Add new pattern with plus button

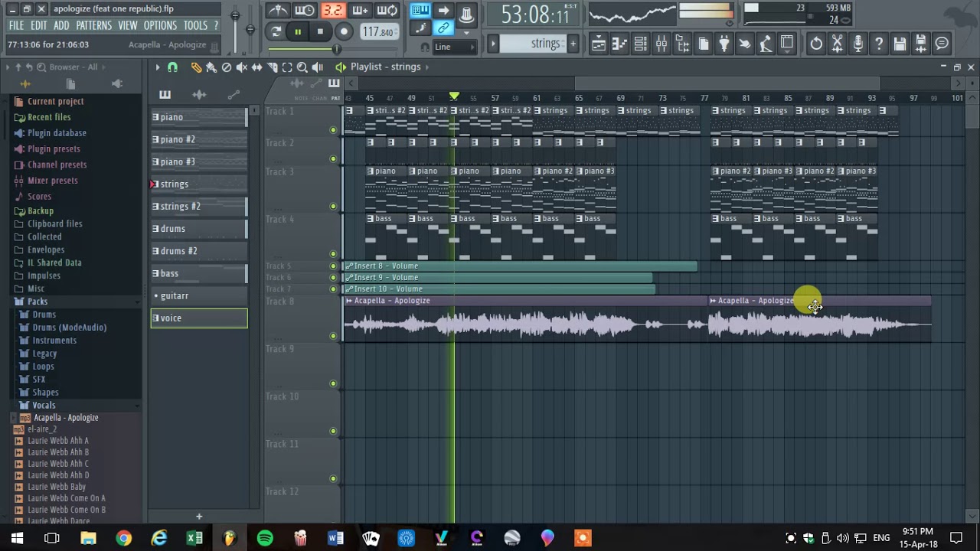[x=199, y=517]
